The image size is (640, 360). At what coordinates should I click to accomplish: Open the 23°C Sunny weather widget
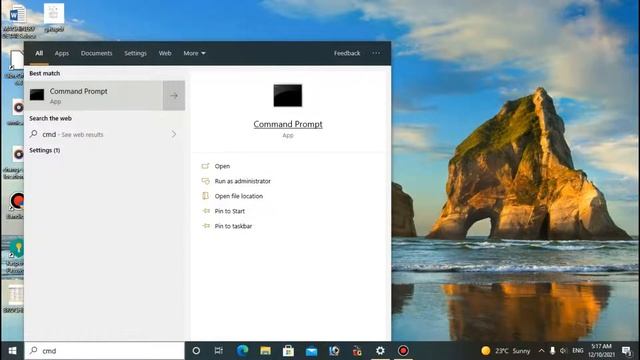[505, 351]
